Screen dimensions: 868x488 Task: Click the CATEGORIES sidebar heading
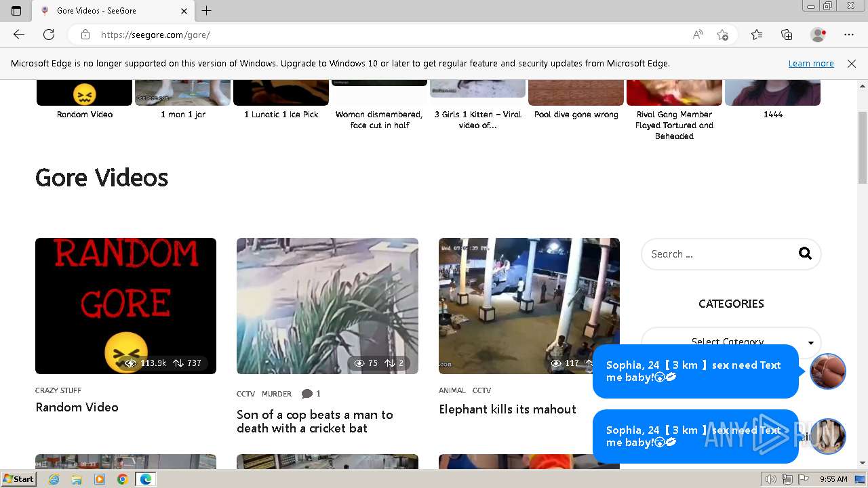coord(731,304)
